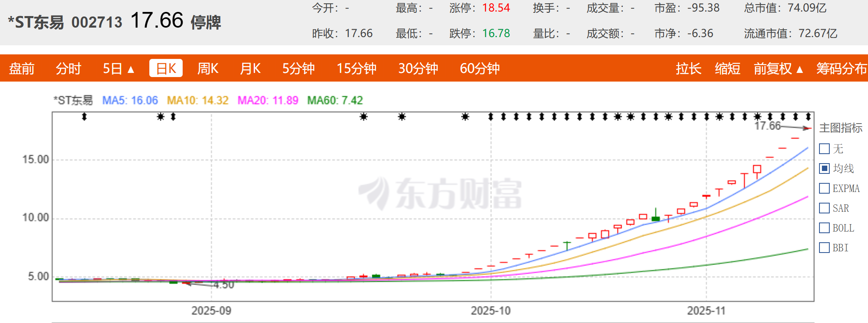This screenshot has width=868, height=323.
Task: Check the 无 indicator option
Action: tap(824, 149)
